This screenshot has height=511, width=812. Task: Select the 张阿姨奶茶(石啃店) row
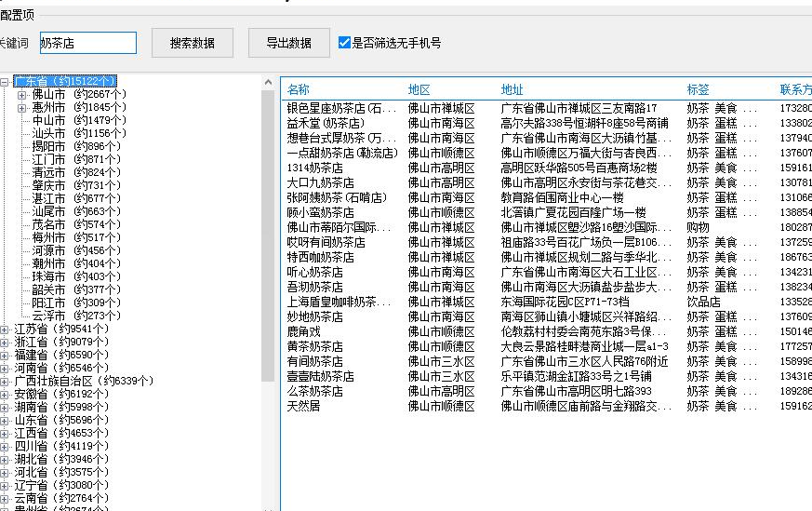tap(546, 197)
